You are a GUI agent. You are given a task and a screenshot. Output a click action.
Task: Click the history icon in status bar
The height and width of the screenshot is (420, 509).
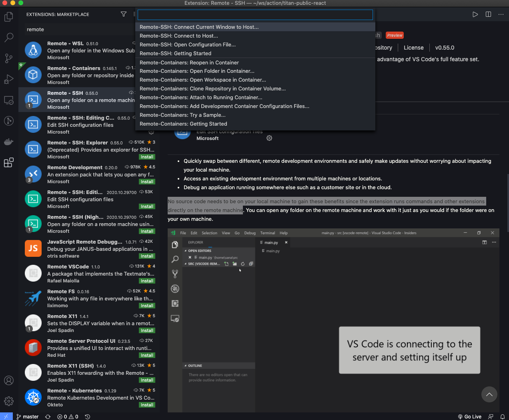(88, 416)
